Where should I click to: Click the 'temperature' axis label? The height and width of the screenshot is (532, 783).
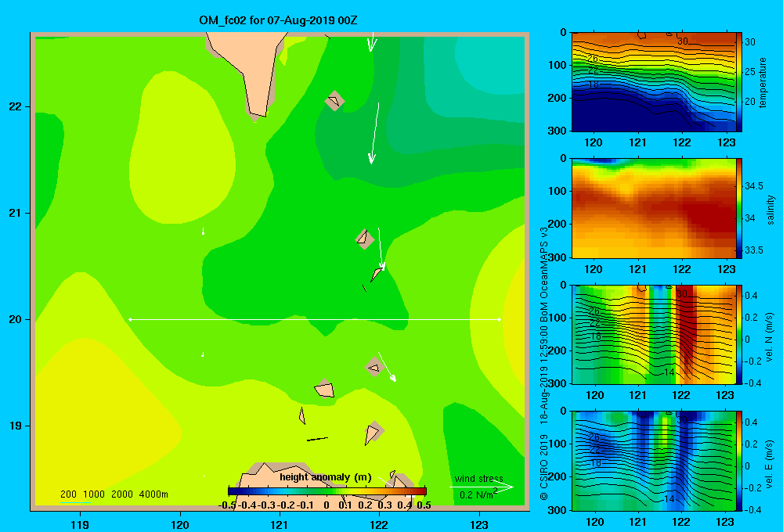tap(763, 82)
